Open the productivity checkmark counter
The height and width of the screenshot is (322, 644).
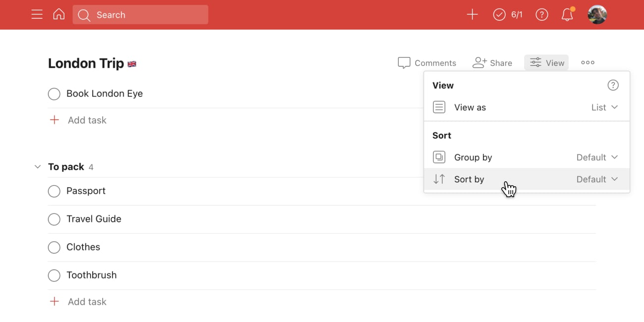point(499,14)
